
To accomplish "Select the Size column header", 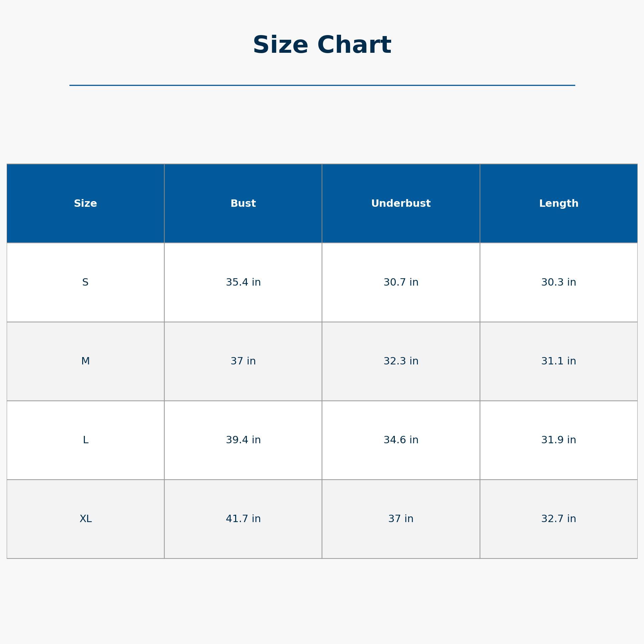I will (86, 203).
